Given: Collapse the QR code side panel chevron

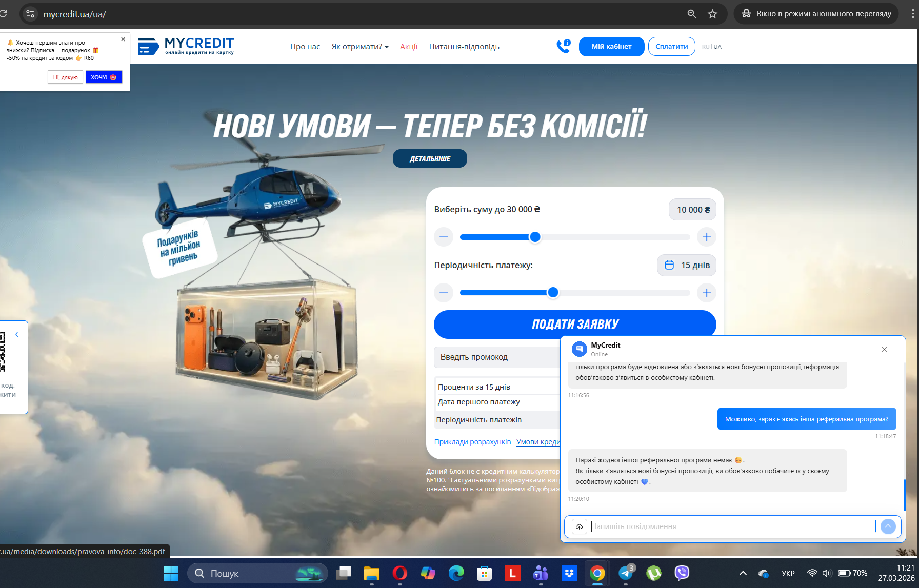Looking at the screenshot, I should coord(17,334).
